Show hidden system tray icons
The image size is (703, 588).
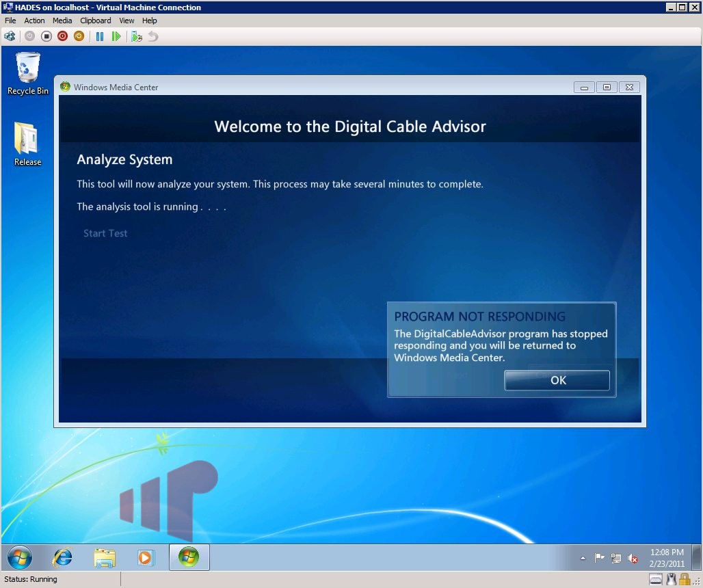[583, 558]
